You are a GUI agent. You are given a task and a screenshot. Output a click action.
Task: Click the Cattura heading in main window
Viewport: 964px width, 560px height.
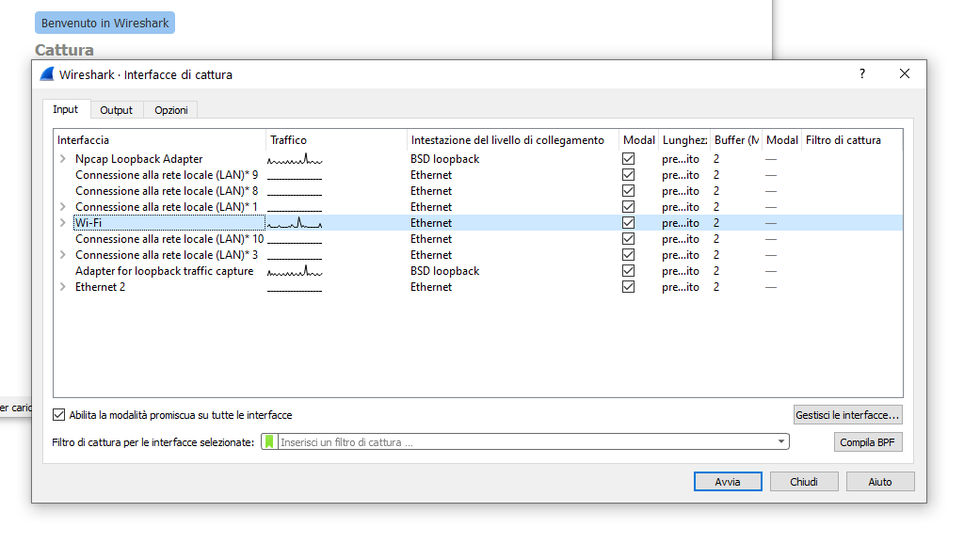click(x=65, y=50)
